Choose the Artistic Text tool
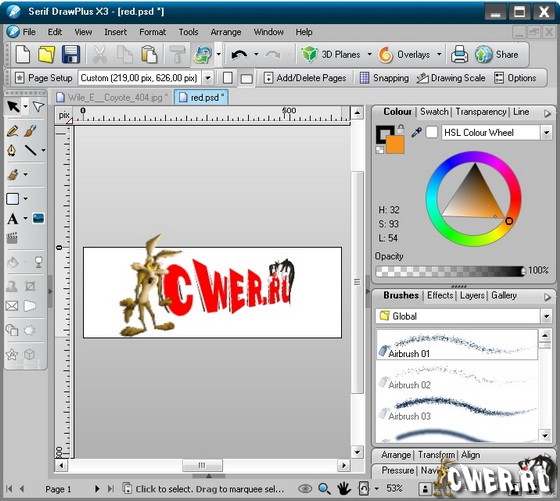The image size is (560, 501). coord(12,219)
